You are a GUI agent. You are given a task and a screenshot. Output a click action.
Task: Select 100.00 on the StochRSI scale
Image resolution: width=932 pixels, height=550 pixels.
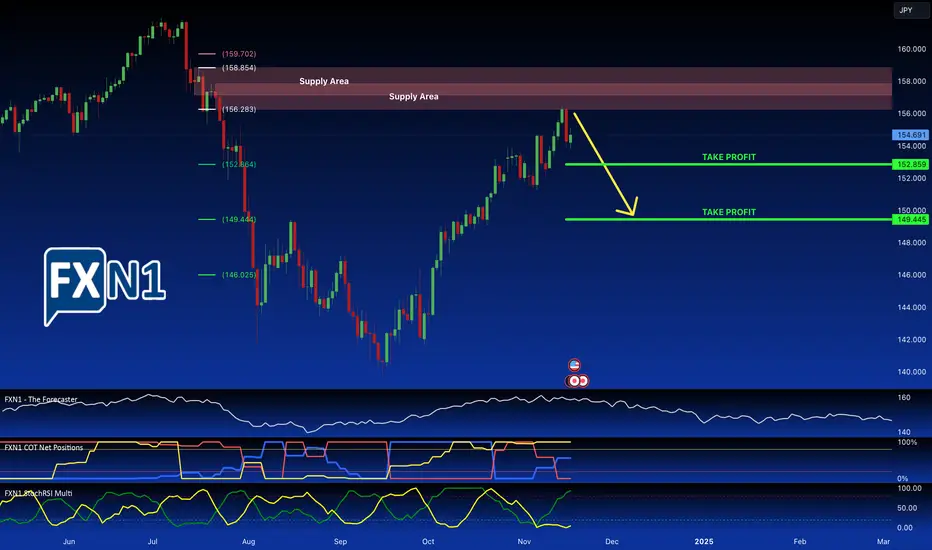[x=909, y=488]
